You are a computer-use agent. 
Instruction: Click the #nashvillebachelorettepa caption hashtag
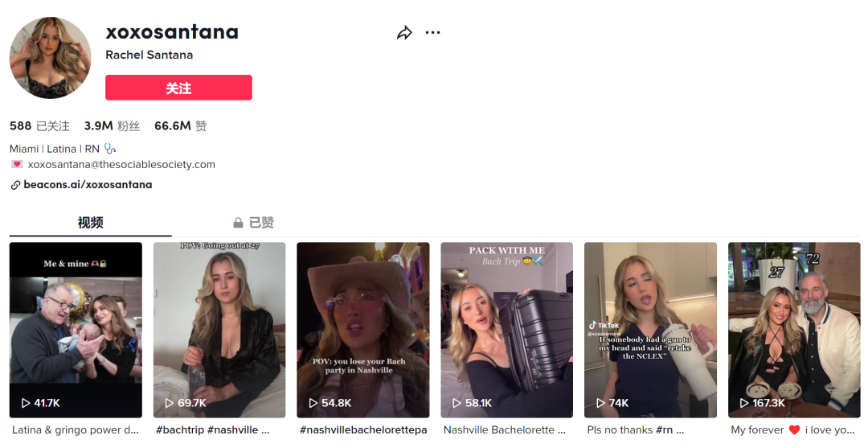click(363, 430)
